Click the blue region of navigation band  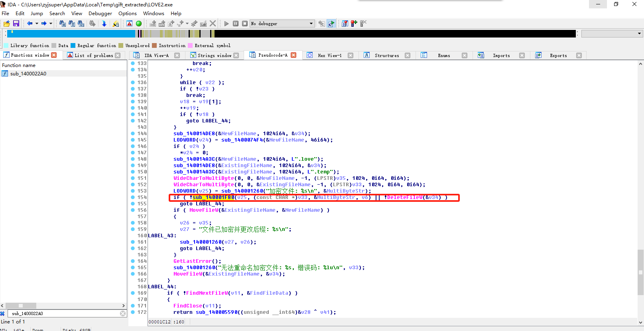[72, 33]
